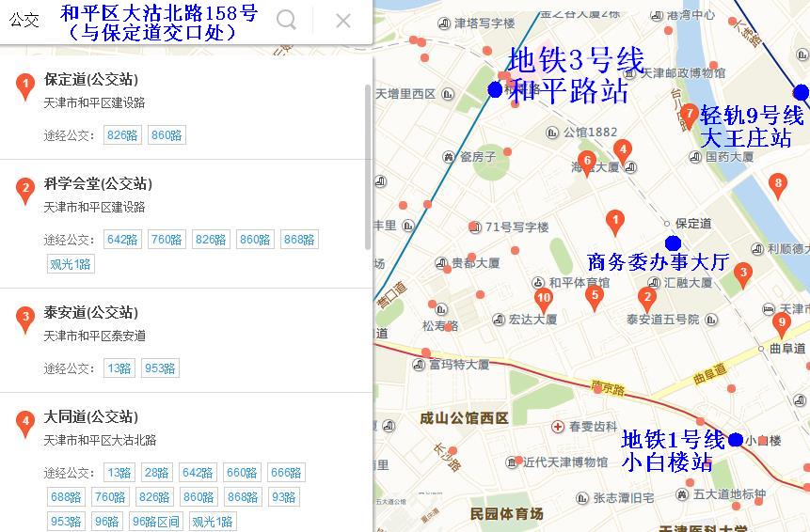Screen dimensions: 810x532
Task: Click the 津塔写字楼 building icon
Action: pyautogui.click(x=444, y=23)
